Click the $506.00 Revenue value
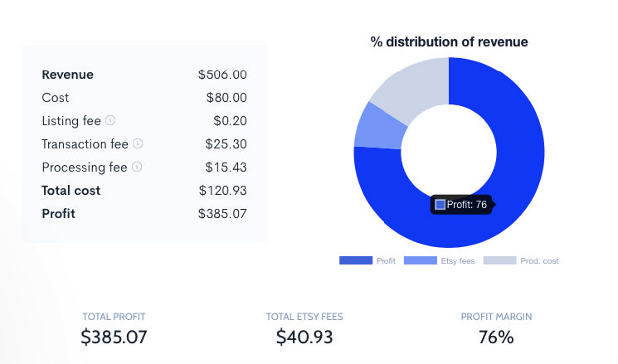Screen dimensions: 618x364 tap(222, 75)
